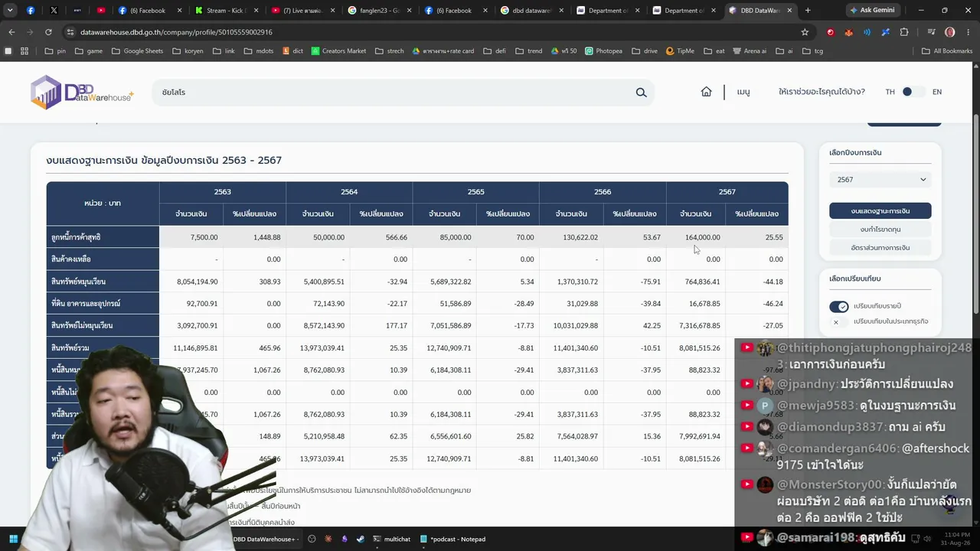Show the อัตราส่วนทางการเงิน view
The height and width of the screenshot is (551, 980).
880,248
